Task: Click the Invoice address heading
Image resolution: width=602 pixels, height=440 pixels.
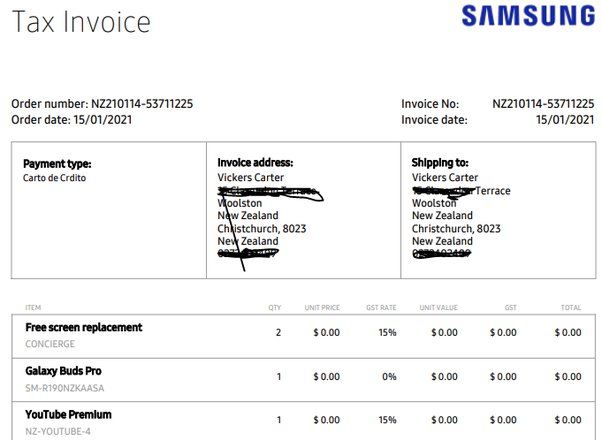Action: (255, 163)
